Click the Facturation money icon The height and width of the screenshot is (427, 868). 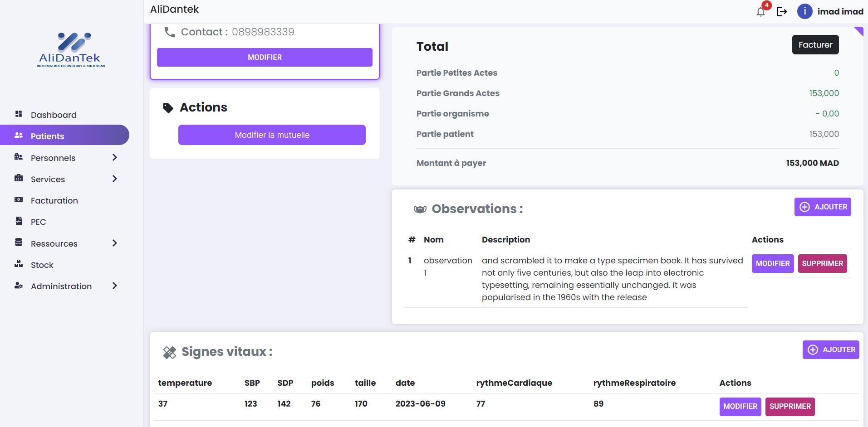pos(19,200)
